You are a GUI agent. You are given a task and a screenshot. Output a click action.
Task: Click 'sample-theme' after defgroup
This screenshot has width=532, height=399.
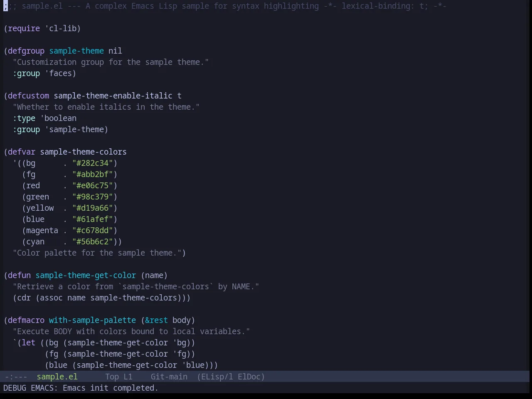[x=76, y=51]
